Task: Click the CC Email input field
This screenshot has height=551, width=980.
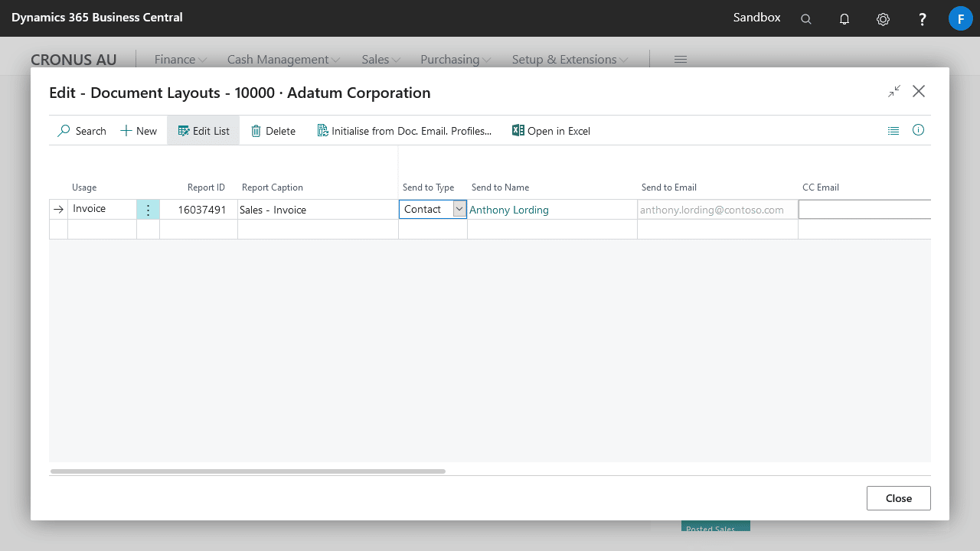Action: pyautogui.click(x=864, y=210)
